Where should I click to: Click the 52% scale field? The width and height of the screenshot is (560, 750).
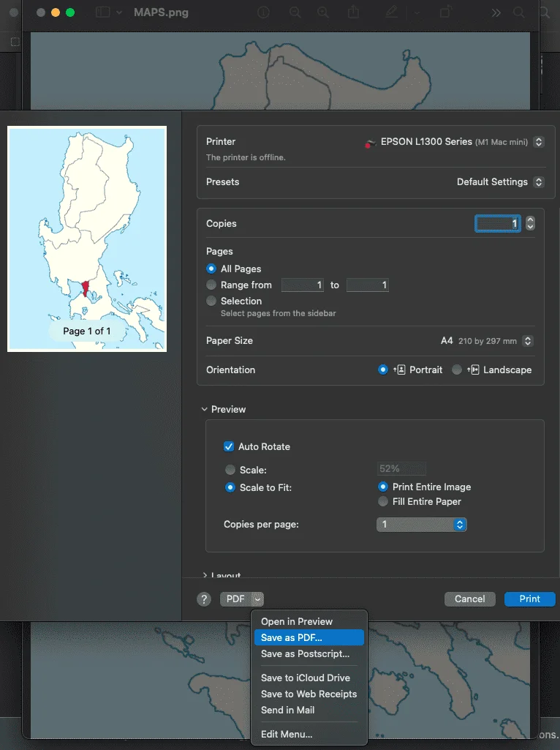pos(401,469)
